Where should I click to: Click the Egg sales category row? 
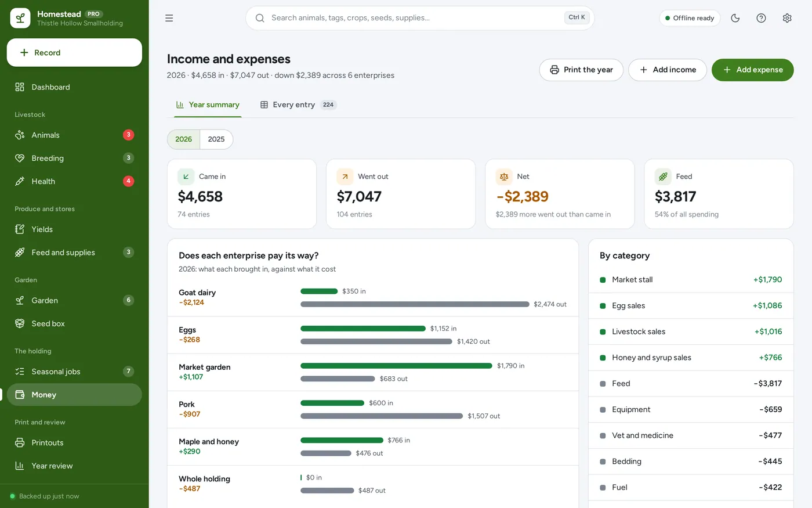691,306
